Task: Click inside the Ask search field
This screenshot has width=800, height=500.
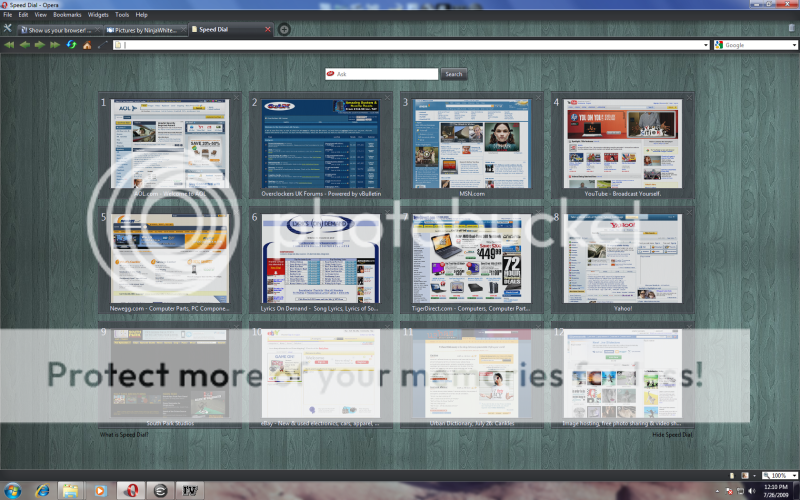Action: click(x=386, y=74)
